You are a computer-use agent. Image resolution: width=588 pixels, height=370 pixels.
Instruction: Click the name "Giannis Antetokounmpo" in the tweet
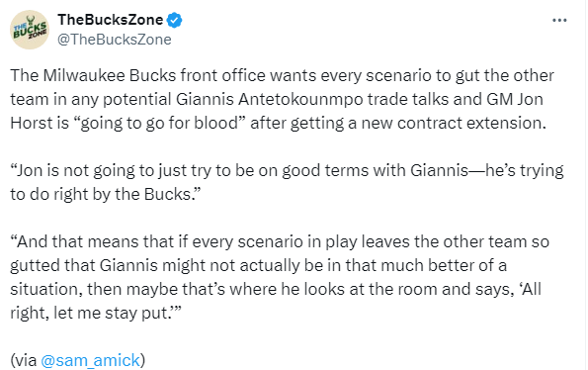point(269,100)
